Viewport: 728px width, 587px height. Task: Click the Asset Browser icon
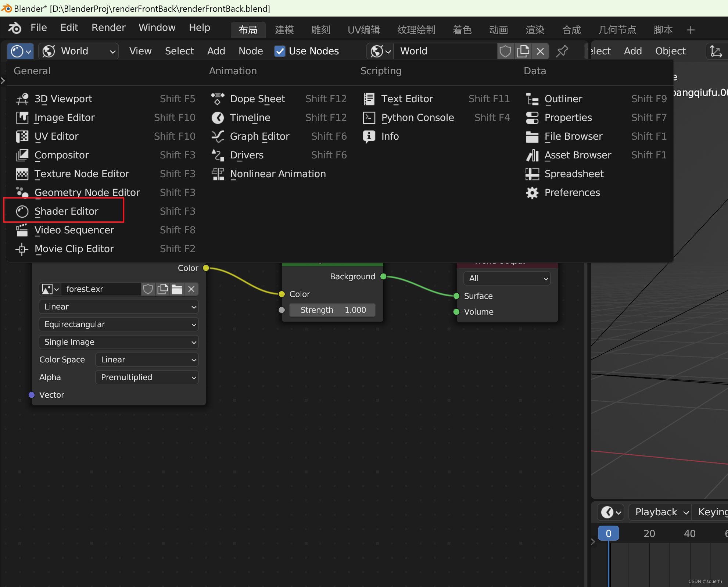532,155
